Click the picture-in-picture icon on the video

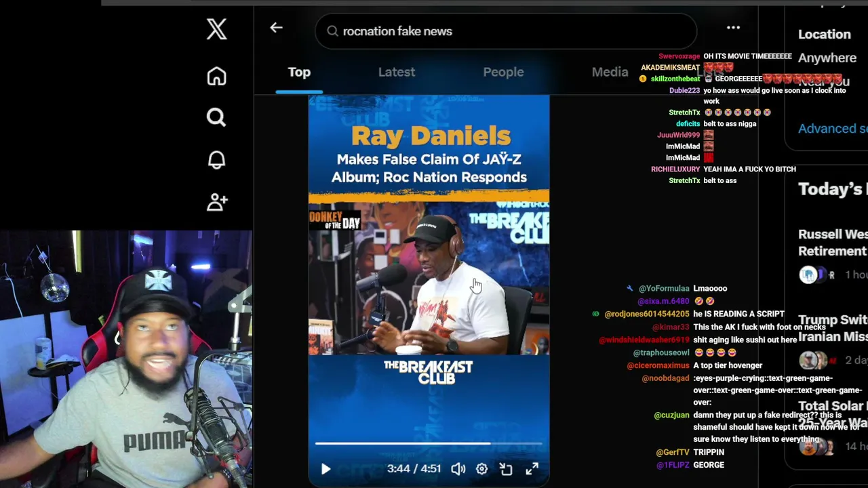pos(506,468)
